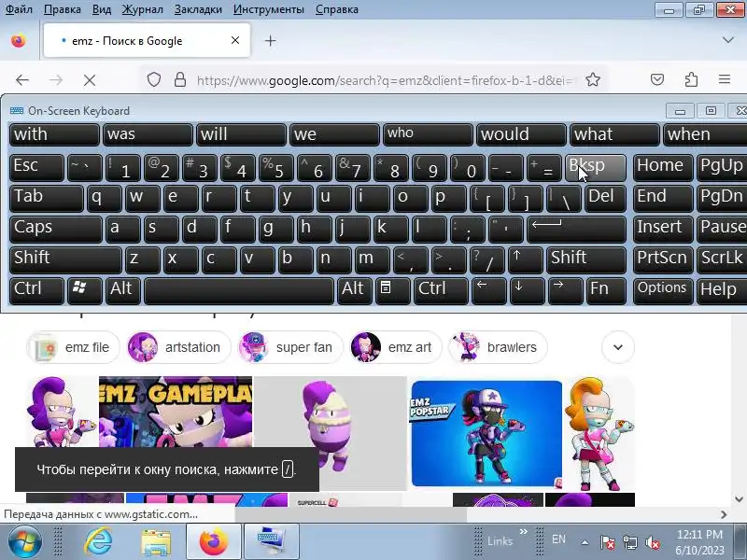The image size is (747, 560).
Task: Close the emz Google search tab
Action: [x=235, y=40]
